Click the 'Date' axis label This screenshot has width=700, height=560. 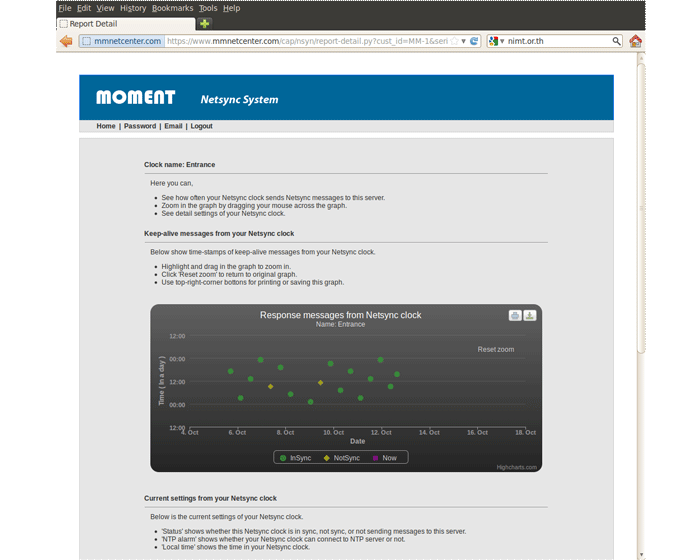coord(357,441)
